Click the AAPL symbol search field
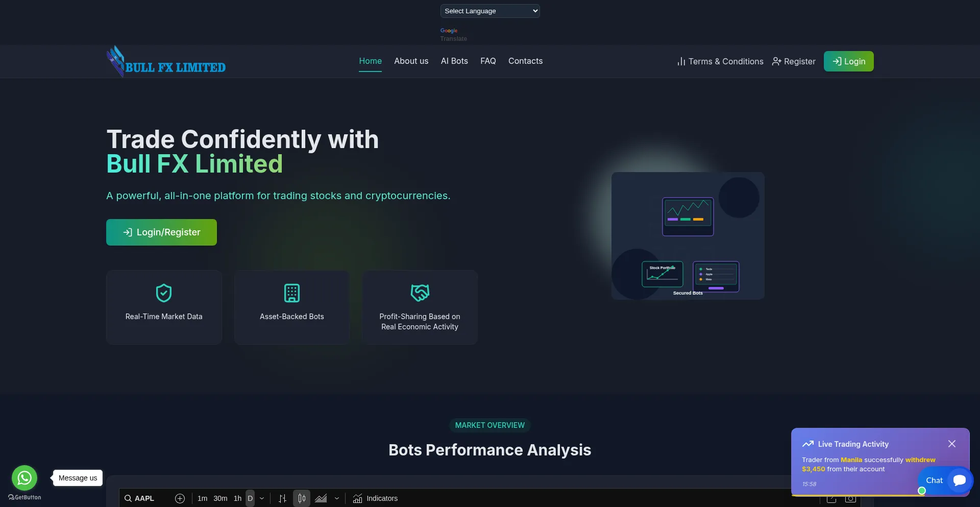The image size is (980, 507). [x=146, y=498]
